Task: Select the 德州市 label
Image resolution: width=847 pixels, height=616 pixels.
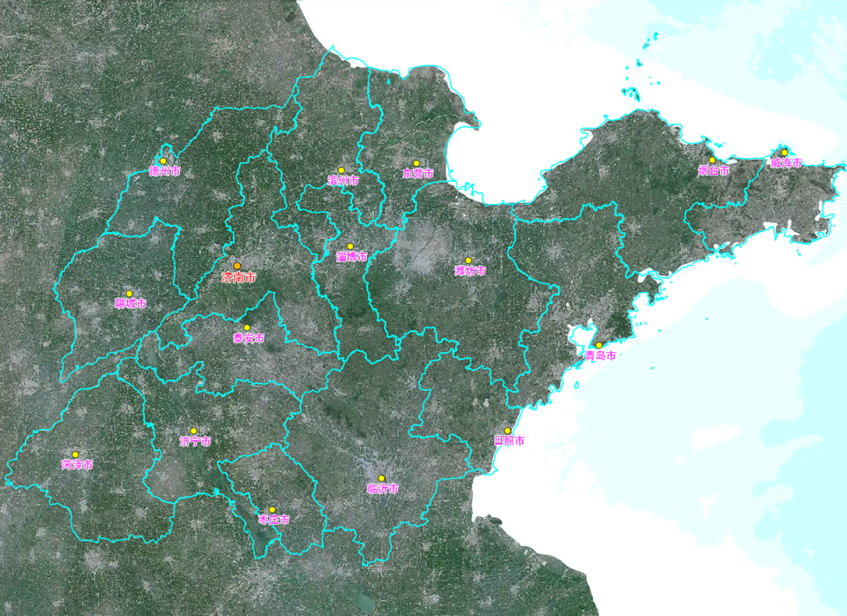Action: 164,171
